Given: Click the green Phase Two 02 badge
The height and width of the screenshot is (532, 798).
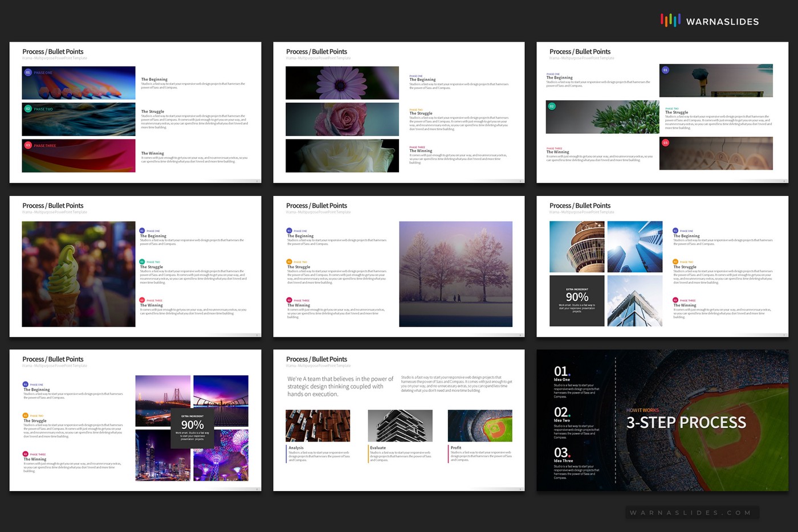Looking at the screenshot, I should [27, 109].
